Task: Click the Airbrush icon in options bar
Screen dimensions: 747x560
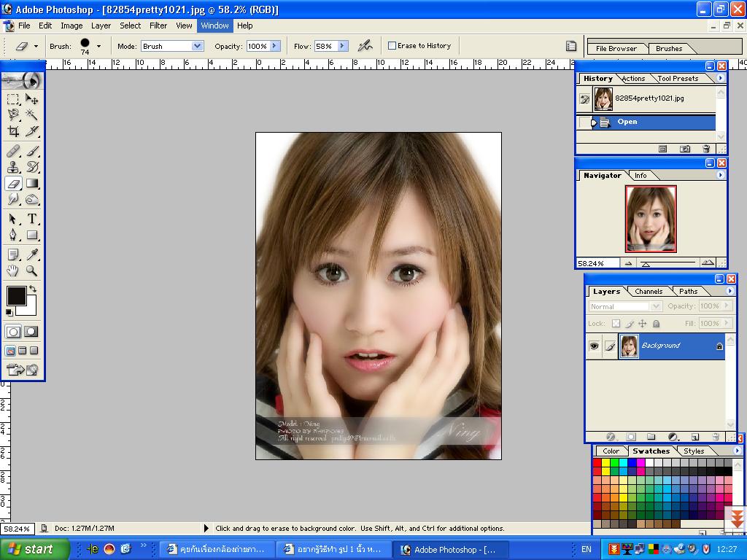Action: pos(365,45)
